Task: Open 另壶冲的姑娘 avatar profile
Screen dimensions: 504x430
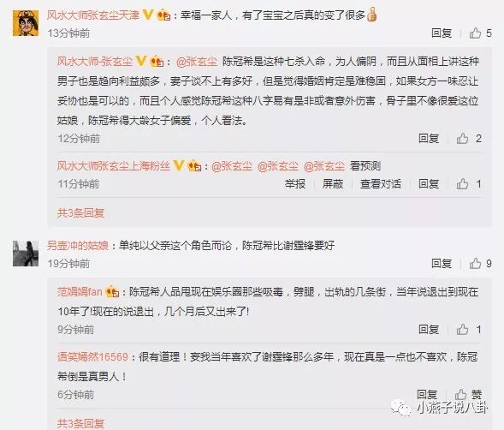Action: pyautogui.click(x=26, y=254)
